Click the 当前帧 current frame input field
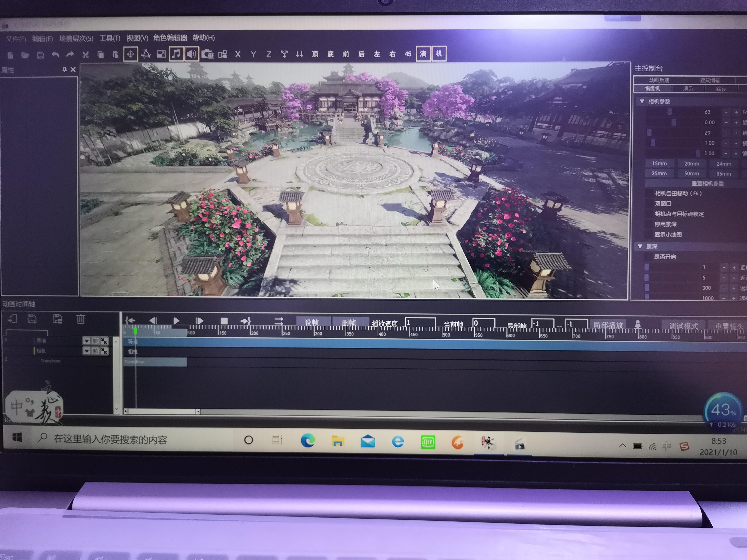The width and height of the screenshot is (747, 560). click(x=484, y=323)
